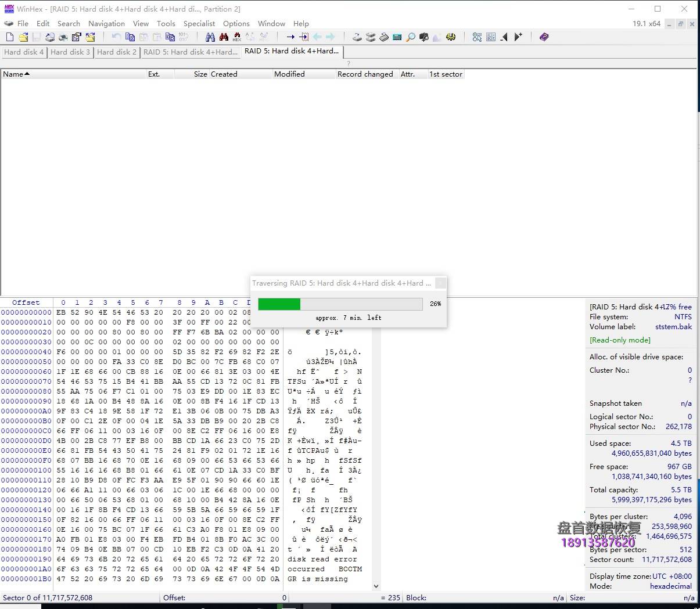Click hex editor scrollbar down arrow

376,586
